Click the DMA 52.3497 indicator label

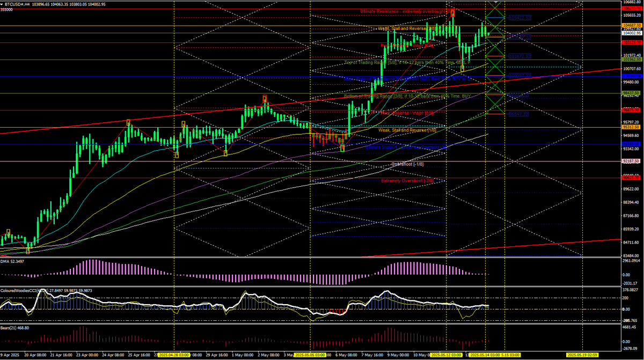pyautogui.click(x=13, y=261)
